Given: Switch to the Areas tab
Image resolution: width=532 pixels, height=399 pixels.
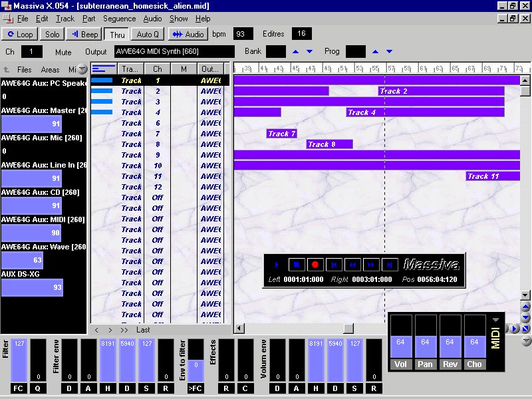Looking at the screenshot, I should [x=51, y=70].
